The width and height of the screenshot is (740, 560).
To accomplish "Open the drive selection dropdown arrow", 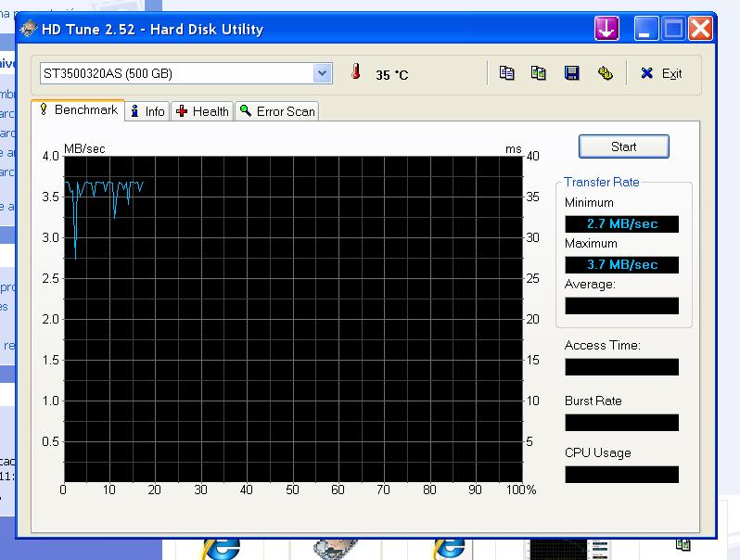I will 323,73.
